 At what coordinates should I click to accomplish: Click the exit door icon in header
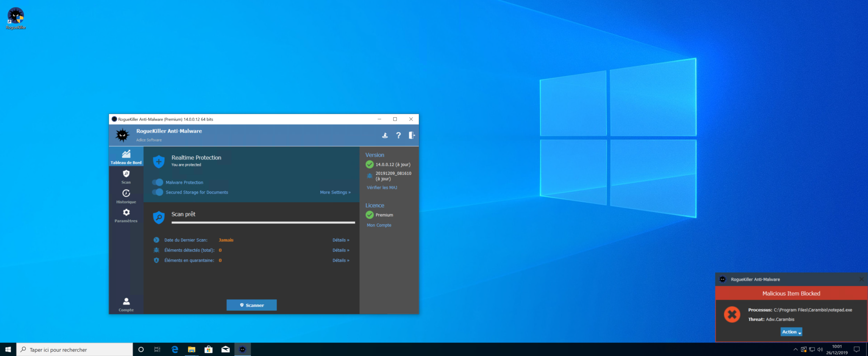[412, 135]
